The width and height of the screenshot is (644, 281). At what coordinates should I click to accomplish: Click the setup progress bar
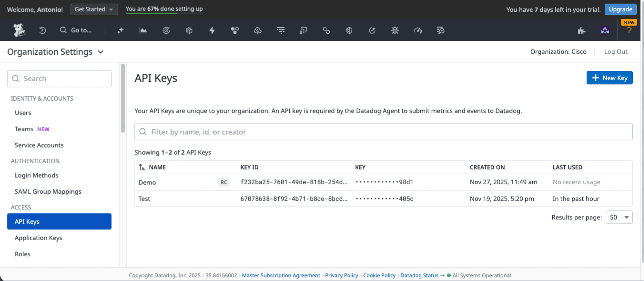(x=164, y=14)
